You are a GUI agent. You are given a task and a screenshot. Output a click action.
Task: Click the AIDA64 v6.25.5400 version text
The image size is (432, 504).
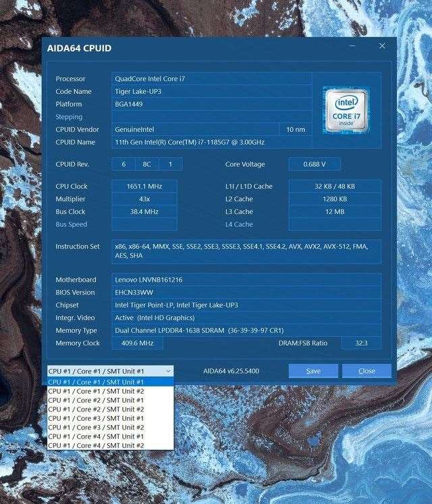pos(231,371)
